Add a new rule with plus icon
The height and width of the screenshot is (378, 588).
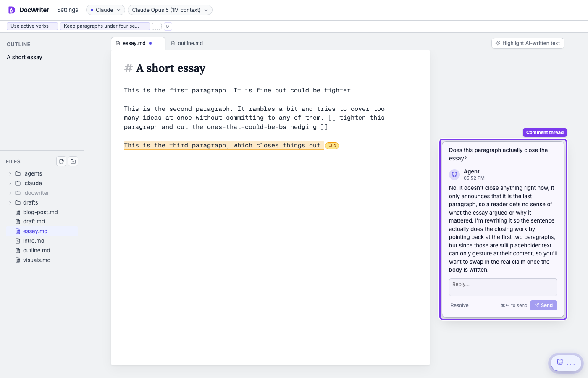coord(157,26)
